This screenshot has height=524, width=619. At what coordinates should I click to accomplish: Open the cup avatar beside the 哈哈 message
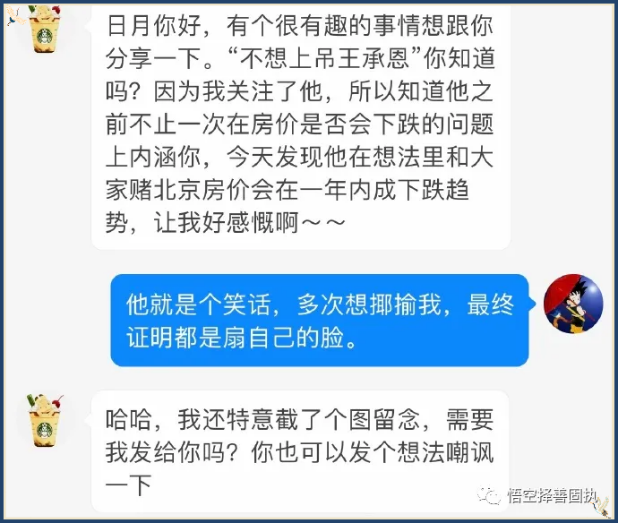point(45,421)
